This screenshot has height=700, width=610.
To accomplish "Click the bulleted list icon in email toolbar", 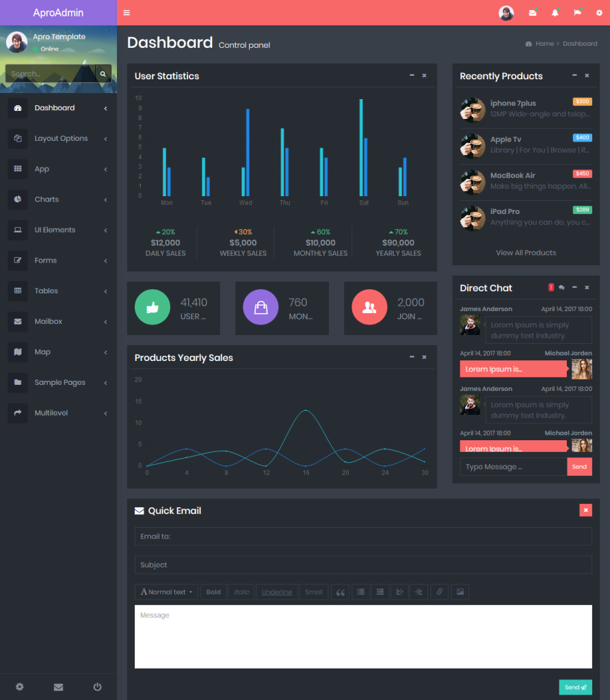I will 360,591.
